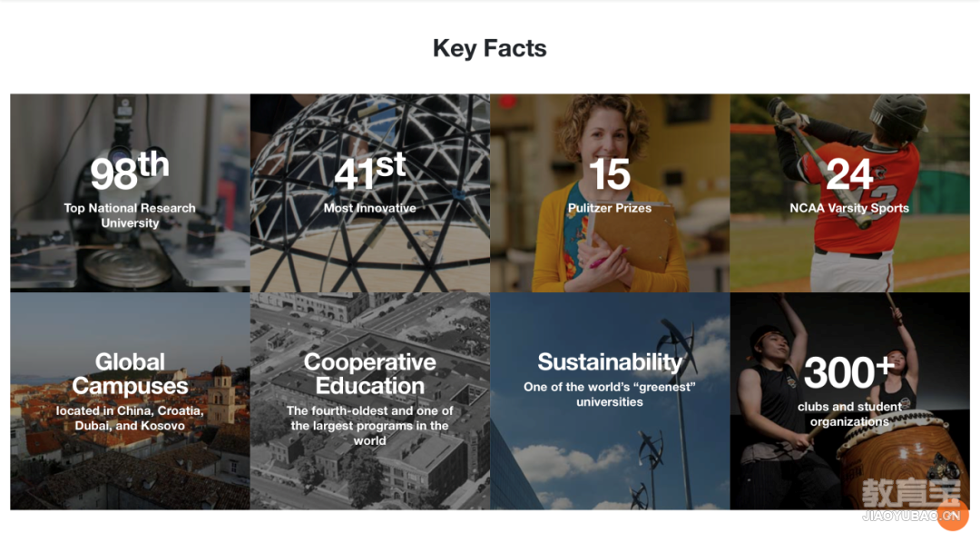Open the Sustainability tile
This screenshot has height=542, width=980.
tap(610, 400)
